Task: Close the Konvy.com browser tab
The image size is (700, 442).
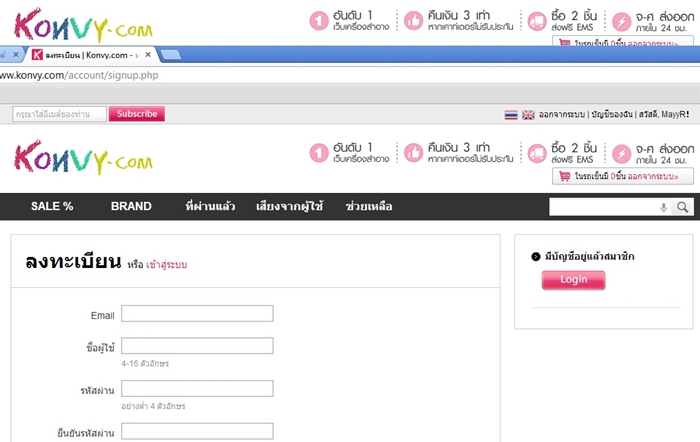Action: pos(148,54)
